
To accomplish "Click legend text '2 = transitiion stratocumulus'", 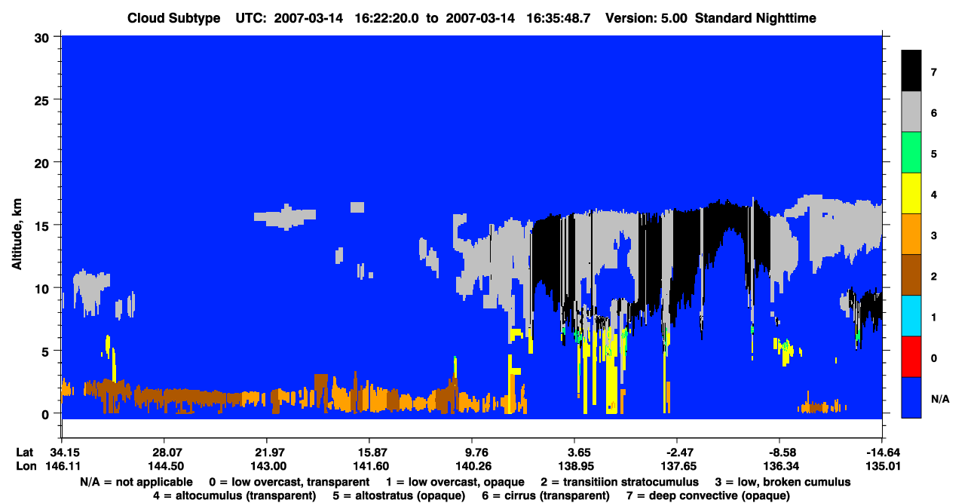I will click(620, 481).
